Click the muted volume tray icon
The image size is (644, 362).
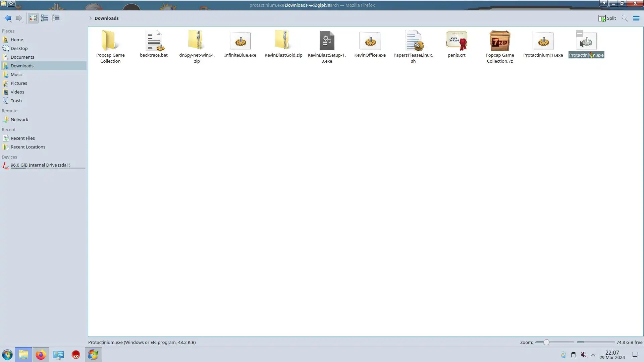(584, 355)
